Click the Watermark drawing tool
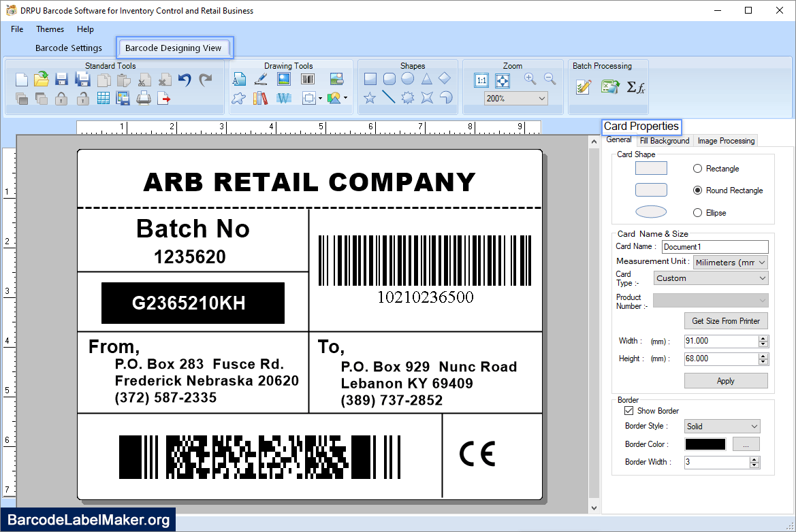The width and height of the screenshot is (796, 532). (x=284, y=97)
